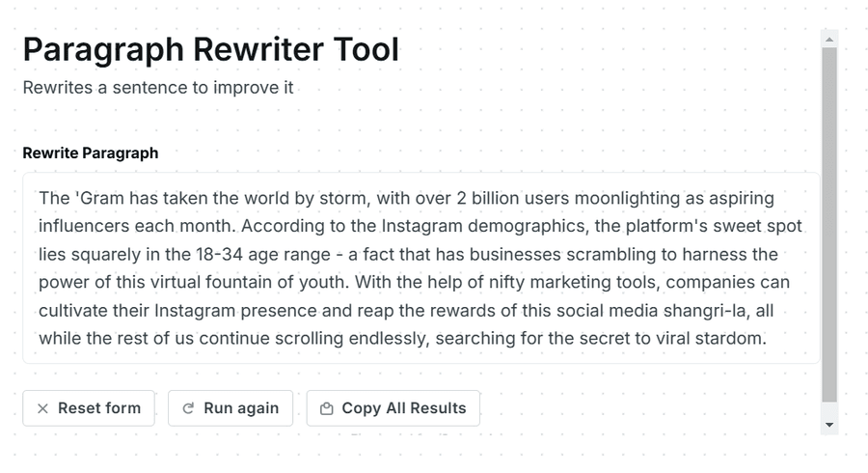This screenshot has width=868, height=473.
Task: Copy everything using Copy All Results text
Action: coord(403,408)
